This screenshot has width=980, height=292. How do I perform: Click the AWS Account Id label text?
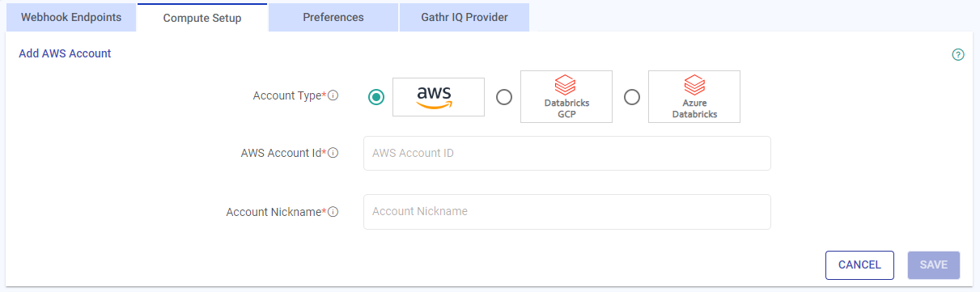click(282, 153)
